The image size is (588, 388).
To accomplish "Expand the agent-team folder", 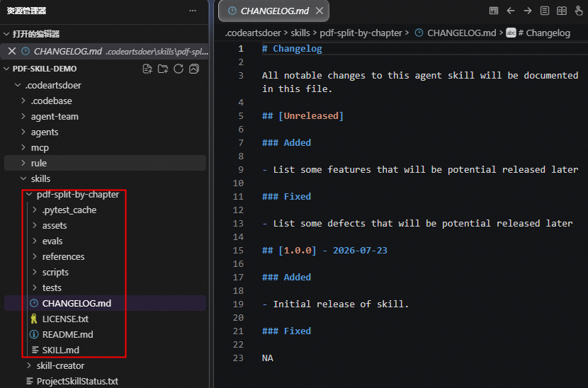I will point(23,116).
